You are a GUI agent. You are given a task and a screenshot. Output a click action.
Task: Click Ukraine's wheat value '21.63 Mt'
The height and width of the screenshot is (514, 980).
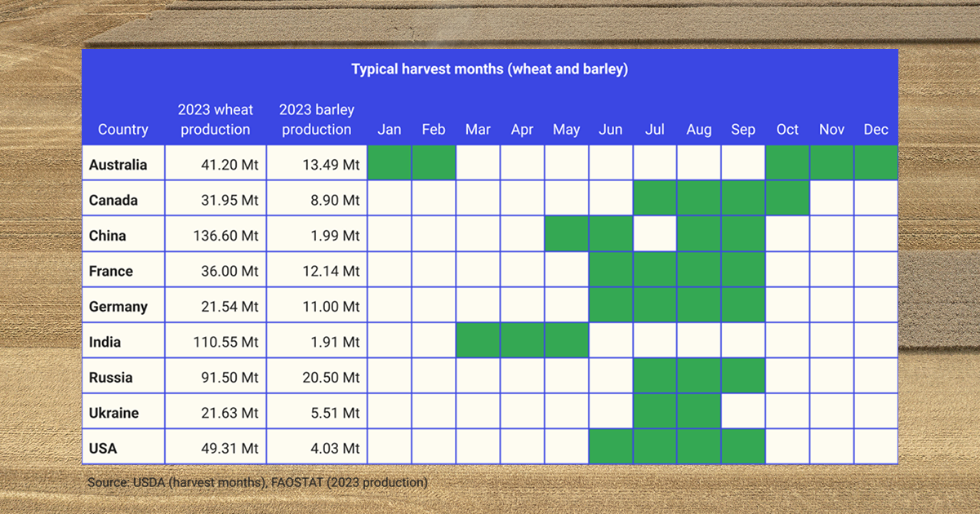click(229, 413)
